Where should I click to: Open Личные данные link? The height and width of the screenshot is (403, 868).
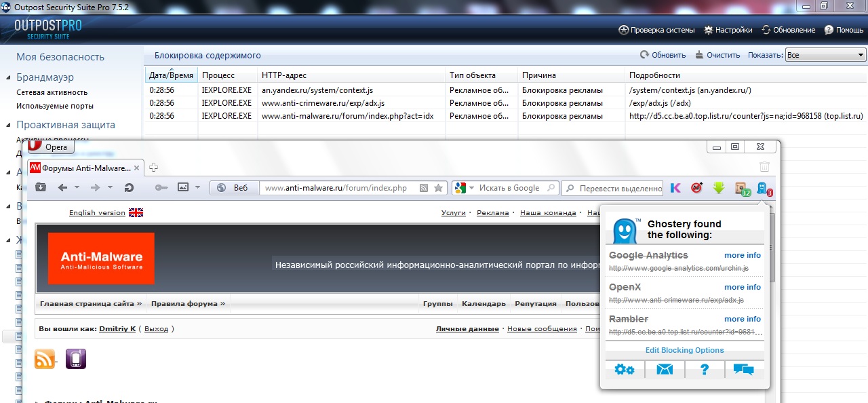467,328
